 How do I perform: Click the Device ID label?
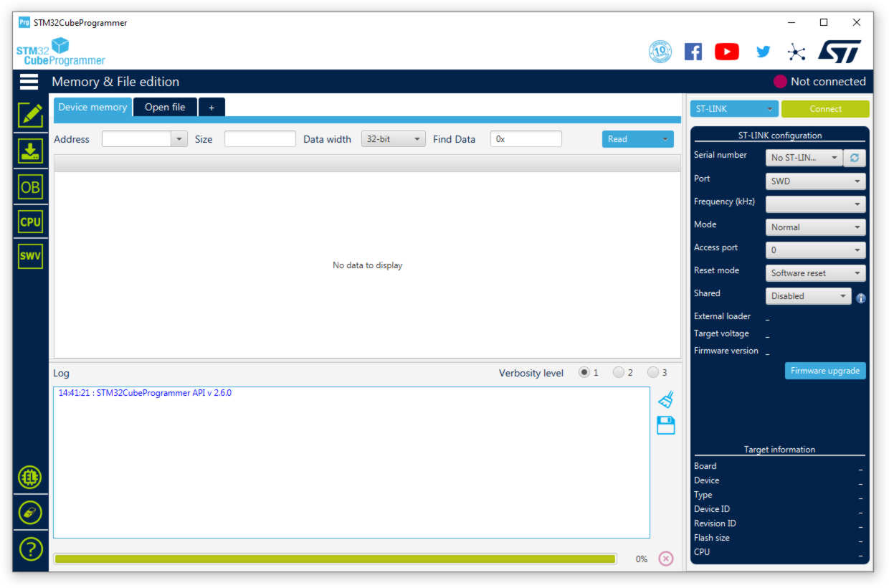pos(711,509)
